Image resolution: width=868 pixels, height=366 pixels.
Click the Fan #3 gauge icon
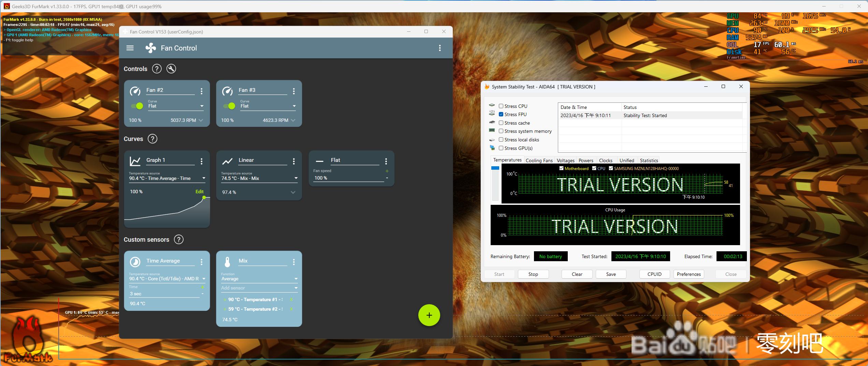(227, 91)
